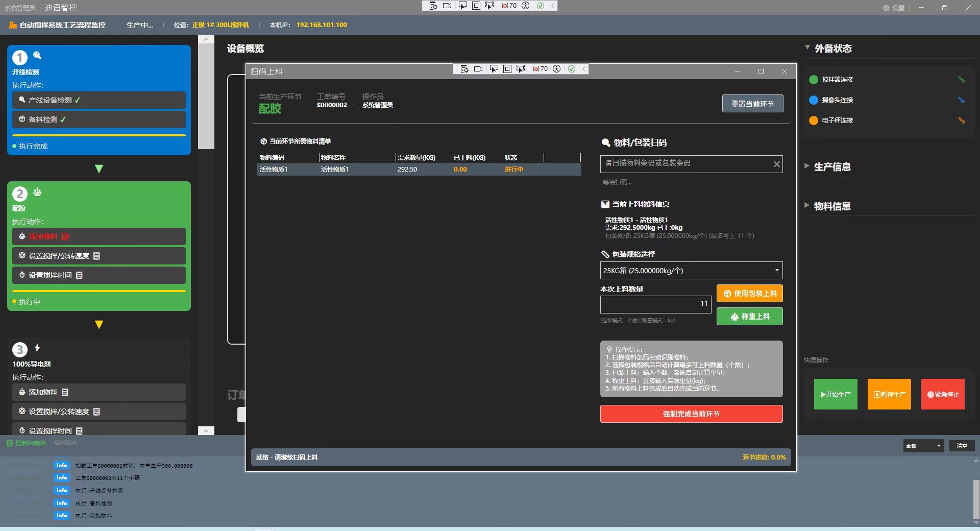The height and width of the screenshot is (531, 980).
Task: Click the process panel scroll-down arrow
Action: coord(206,430)
